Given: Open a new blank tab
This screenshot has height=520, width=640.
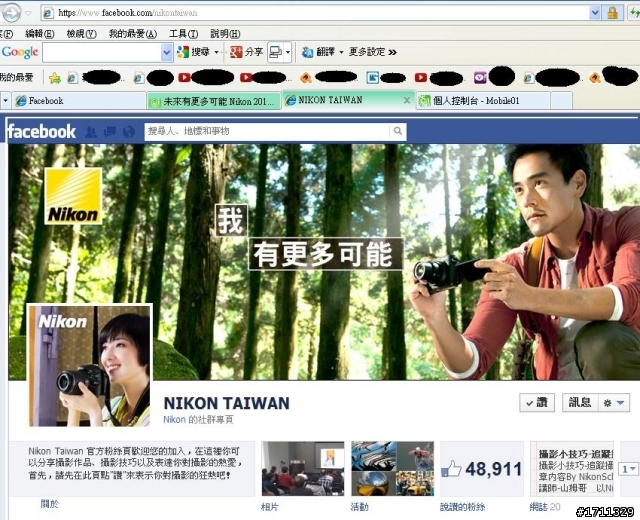Looking at the screenshot, I should click(x=562, y=101).
